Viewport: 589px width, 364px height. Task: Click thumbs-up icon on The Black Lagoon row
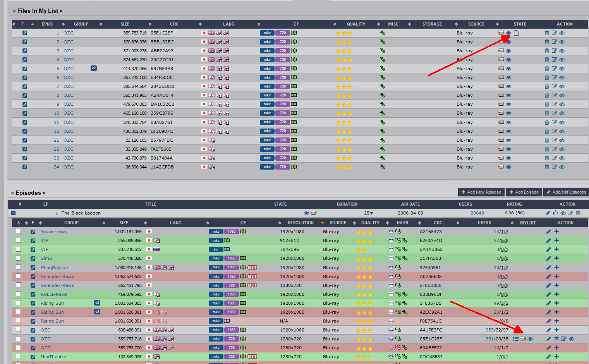coord(555,213)
